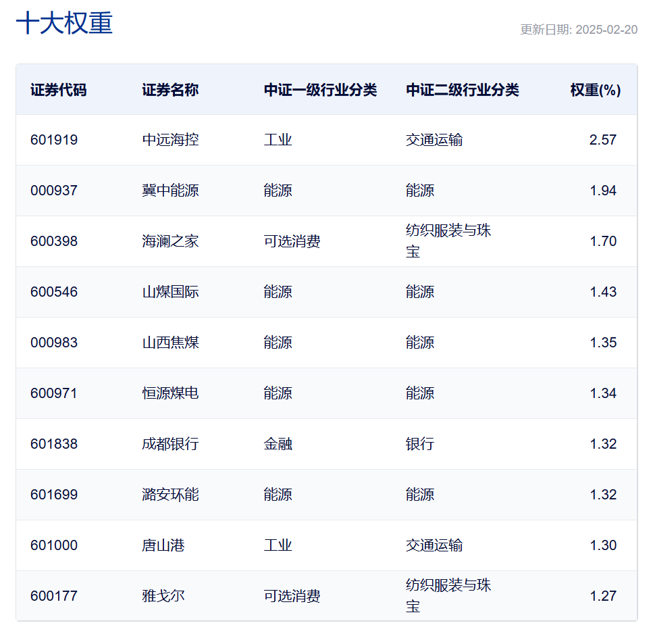Image resolution: width=653 pixels, height=644 pixels.
Task: Click stock code 600971
Action: [x=54, y=393]
